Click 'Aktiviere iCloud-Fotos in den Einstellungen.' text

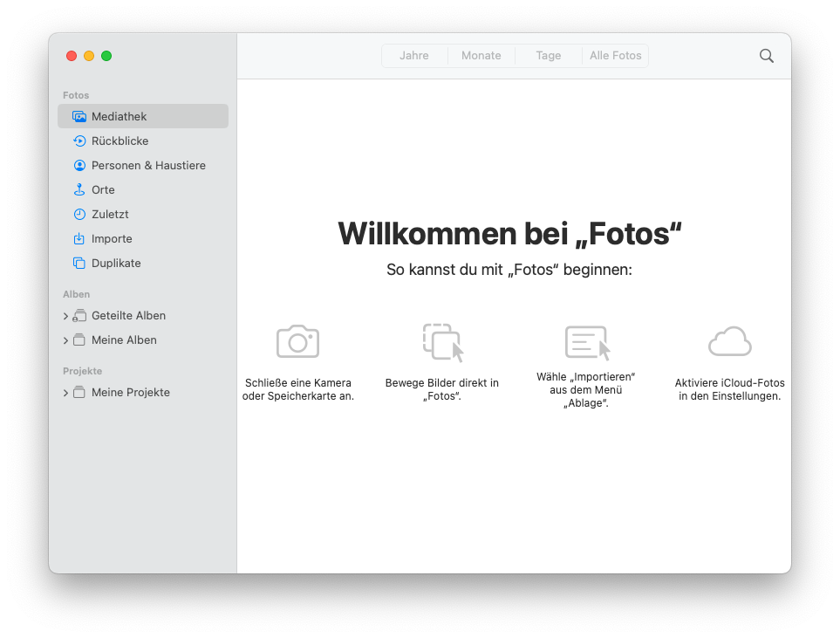coord(729,389)
